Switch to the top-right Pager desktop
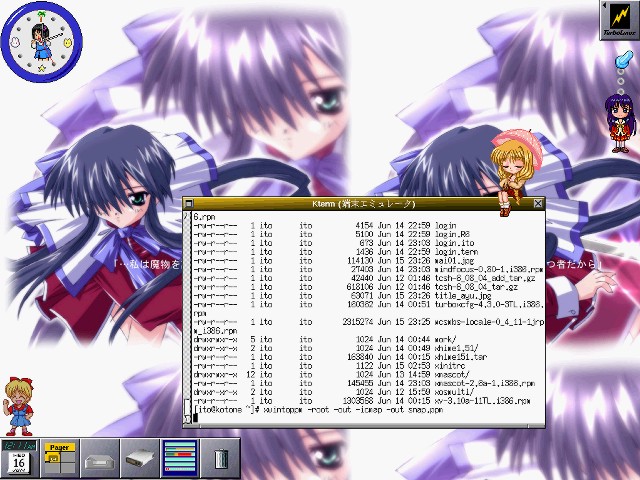 [68, 458]
